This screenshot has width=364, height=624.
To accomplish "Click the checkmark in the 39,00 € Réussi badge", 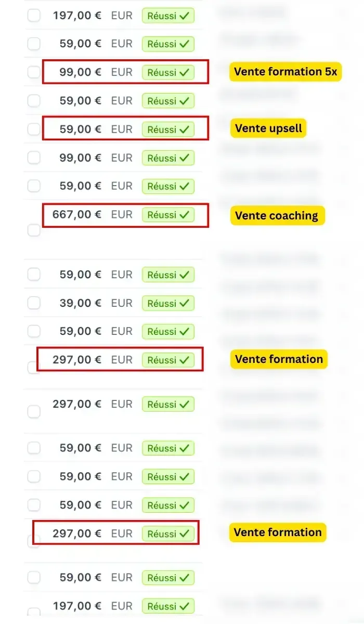I will 184,303.
